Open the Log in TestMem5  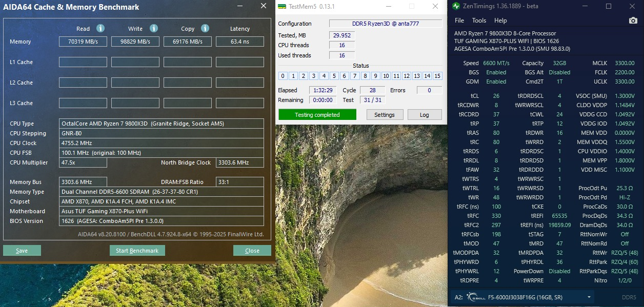click(x=425, y=115)
